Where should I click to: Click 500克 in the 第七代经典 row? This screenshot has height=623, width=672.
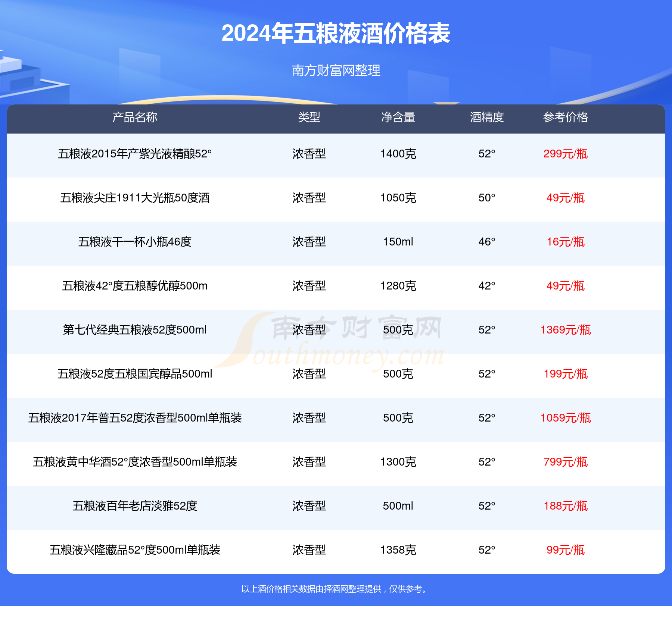coord(398,330)
